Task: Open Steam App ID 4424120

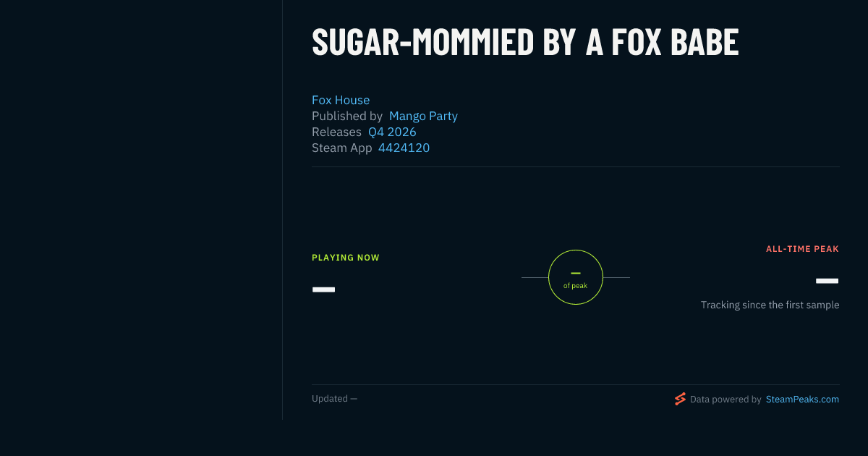Action: click(404, 148)
